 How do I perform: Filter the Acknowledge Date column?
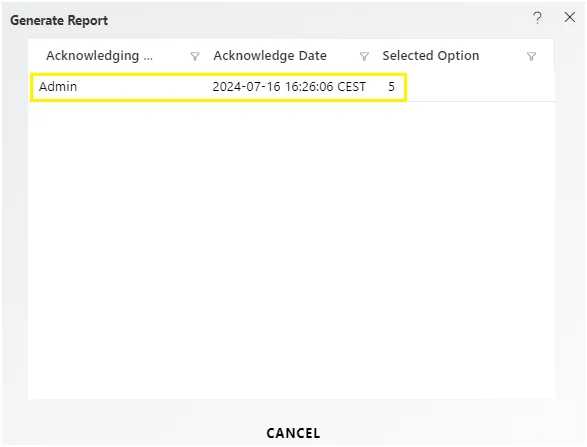click(364, 57)
